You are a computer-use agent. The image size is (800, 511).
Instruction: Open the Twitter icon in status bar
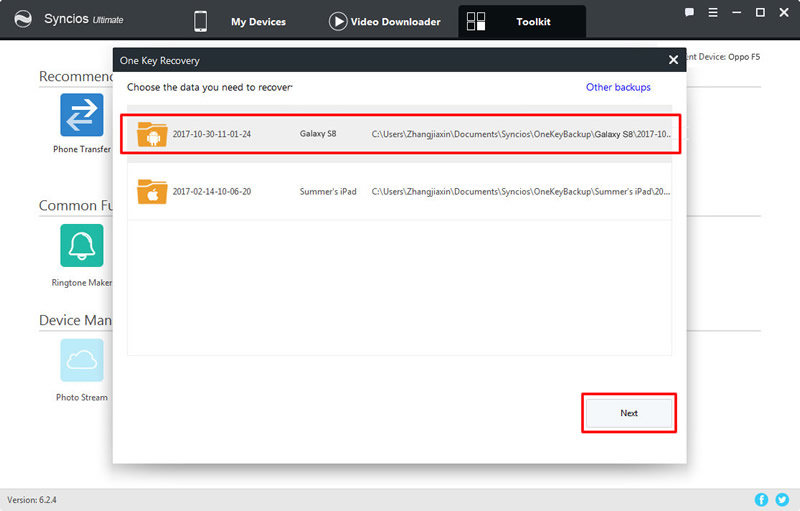[782, 500]
